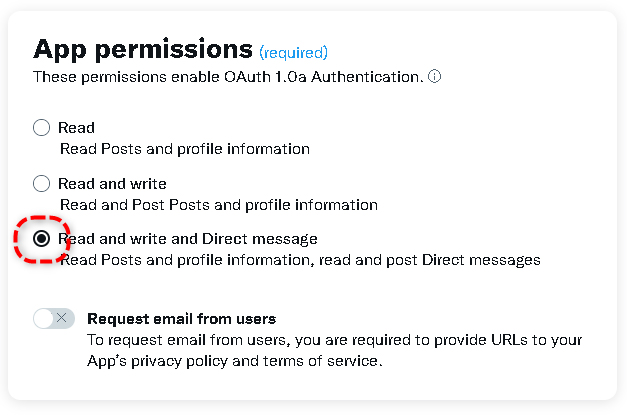Click the white knob of the email switch
Image resolution: width=627 pixels, height=415 pixels.
pyautogui.click(x=44, y=319)
